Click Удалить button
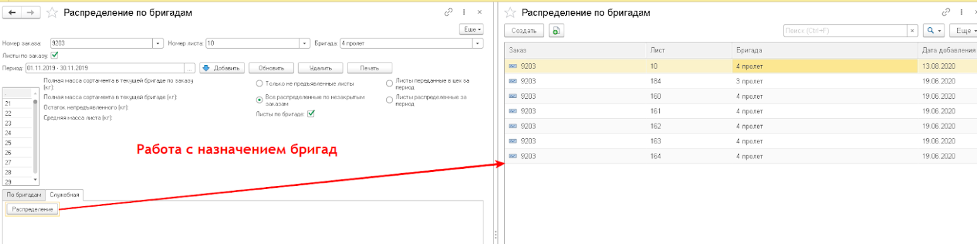The image size is (980, 244). tap(320, 68)
